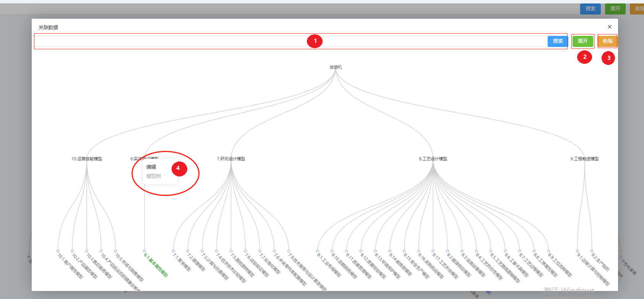Click the green 展开 button in dialog

coord(582,41)
